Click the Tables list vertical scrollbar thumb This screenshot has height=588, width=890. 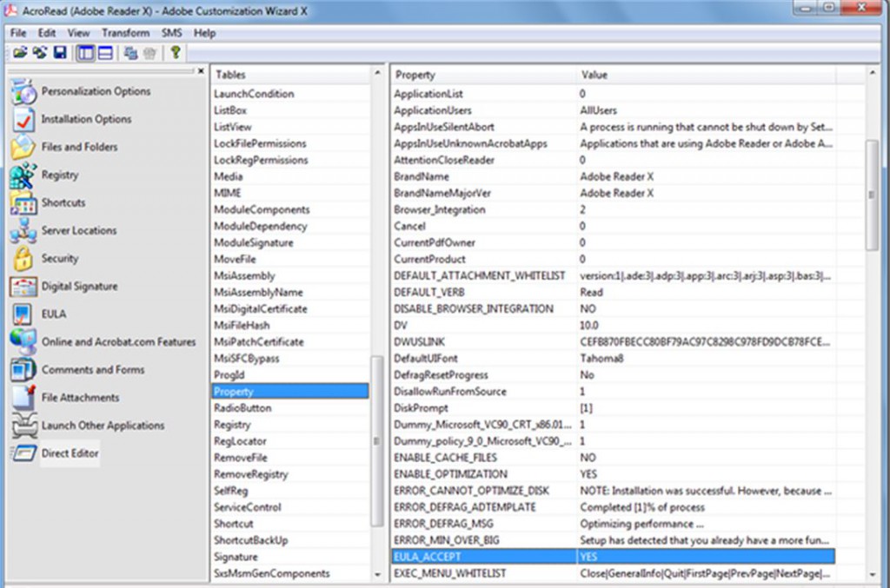[x=377, y=441]
